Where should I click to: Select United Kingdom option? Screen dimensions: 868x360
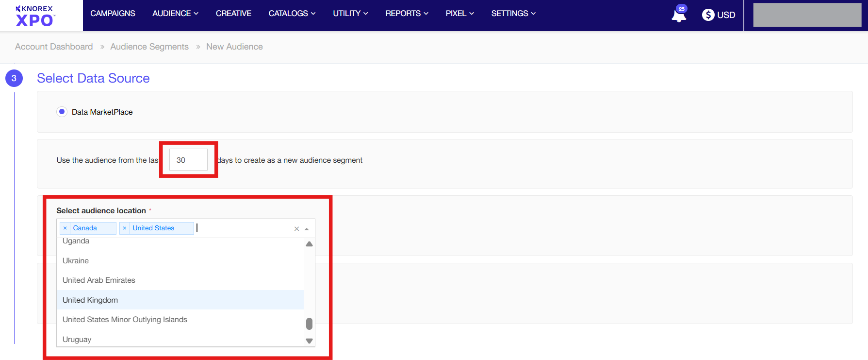coord(180,300)
